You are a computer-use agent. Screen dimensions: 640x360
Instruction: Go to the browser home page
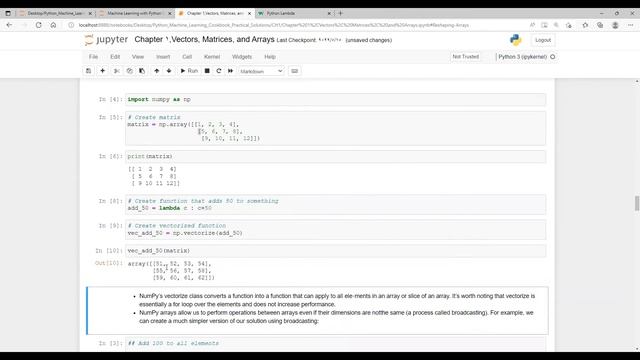53,25
